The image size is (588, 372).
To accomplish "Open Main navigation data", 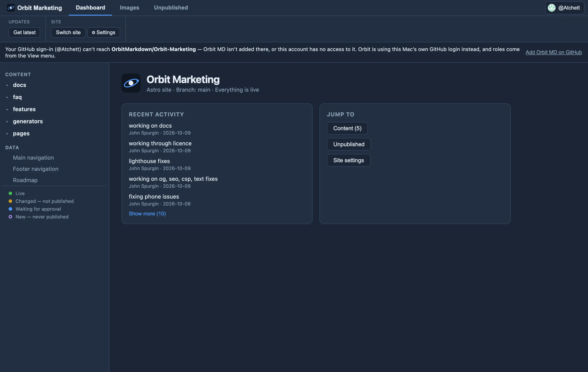I will point(34,157).
